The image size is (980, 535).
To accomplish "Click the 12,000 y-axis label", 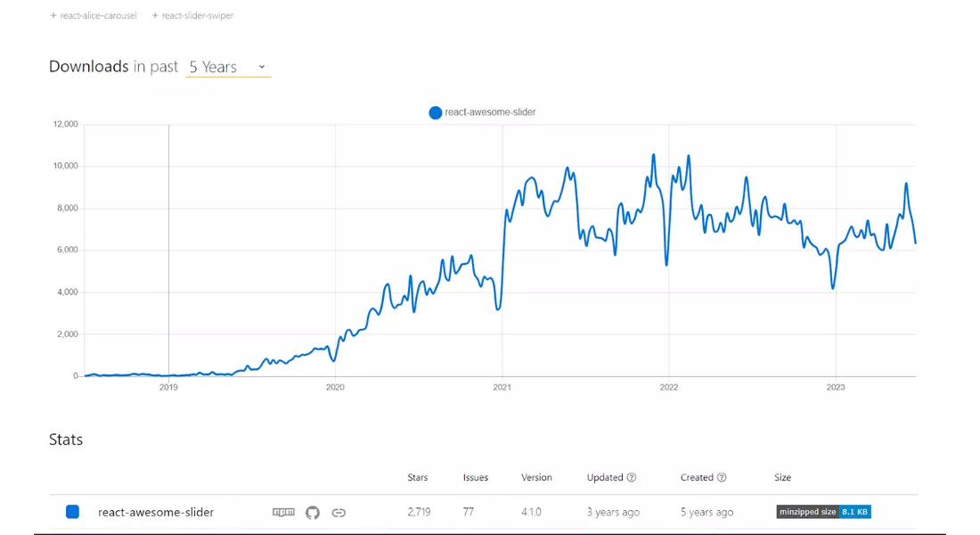I will click(x=66, y=124).
